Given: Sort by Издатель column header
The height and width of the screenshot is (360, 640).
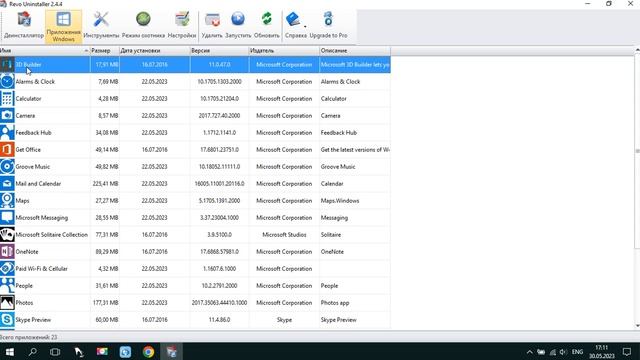Looking at the screenshot, I should 284,51.
